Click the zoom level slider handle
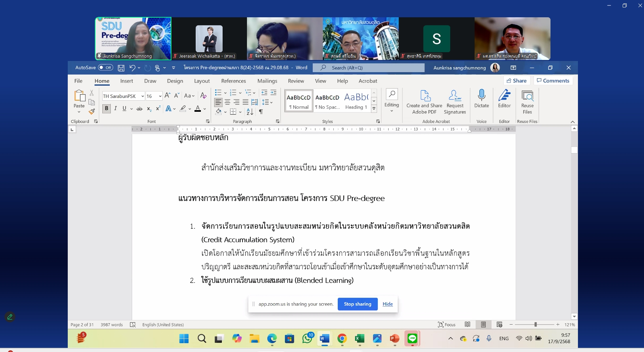This screenshot has width=644, height=352. click(x=535, y=325)
